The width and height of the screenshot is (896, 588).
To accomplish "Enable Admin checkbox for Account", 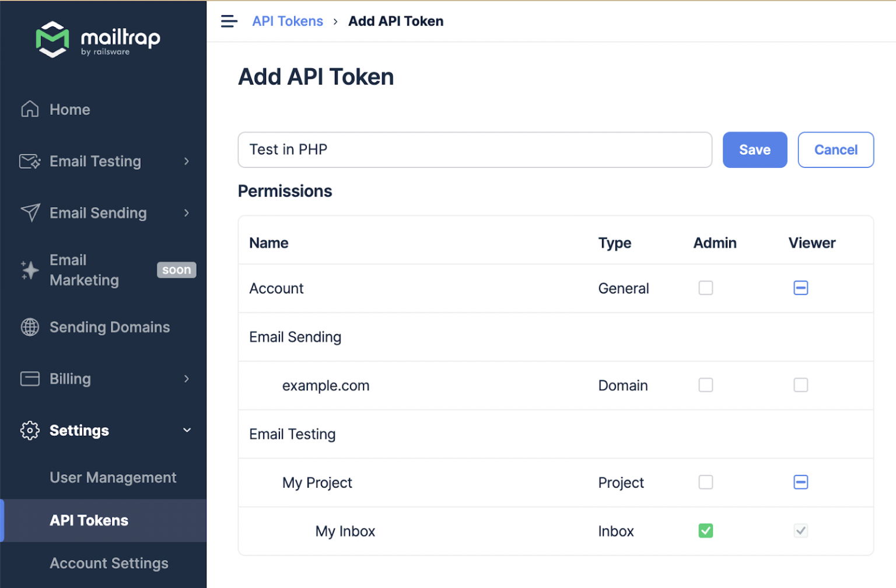I will pos(705,288).
